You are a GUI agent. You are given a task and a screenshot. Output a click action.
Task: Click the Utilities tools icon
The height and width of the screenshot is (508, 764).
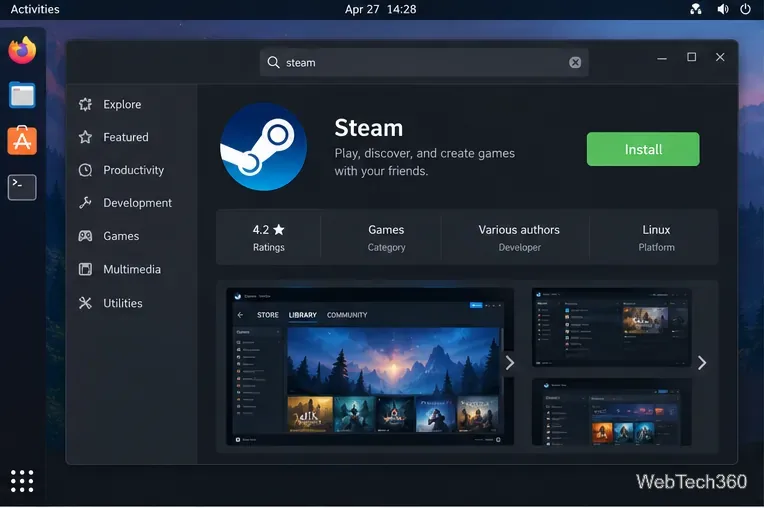pyautogui.click(x=85, y=303)
